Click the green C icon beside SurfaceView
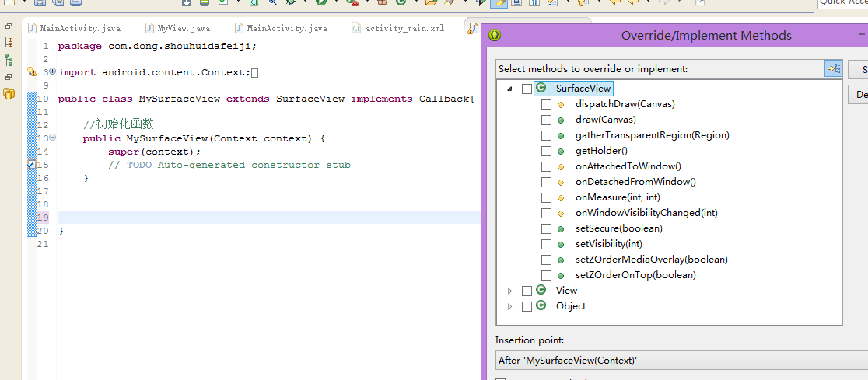The width and height of the screenshot is (868, 380). coord(541,88)
